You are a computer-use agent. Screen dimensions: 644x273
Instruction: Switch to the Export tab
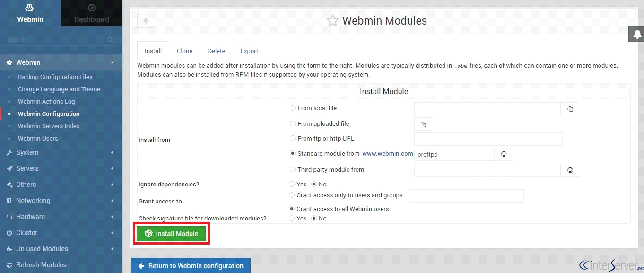[x=249, y=51]
